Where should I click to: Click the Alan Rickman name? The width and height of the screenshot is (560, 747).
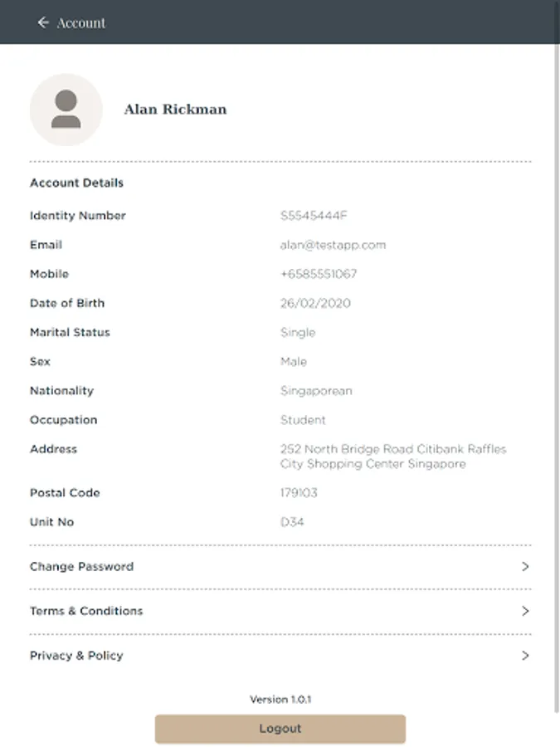(x=175, y=110)
